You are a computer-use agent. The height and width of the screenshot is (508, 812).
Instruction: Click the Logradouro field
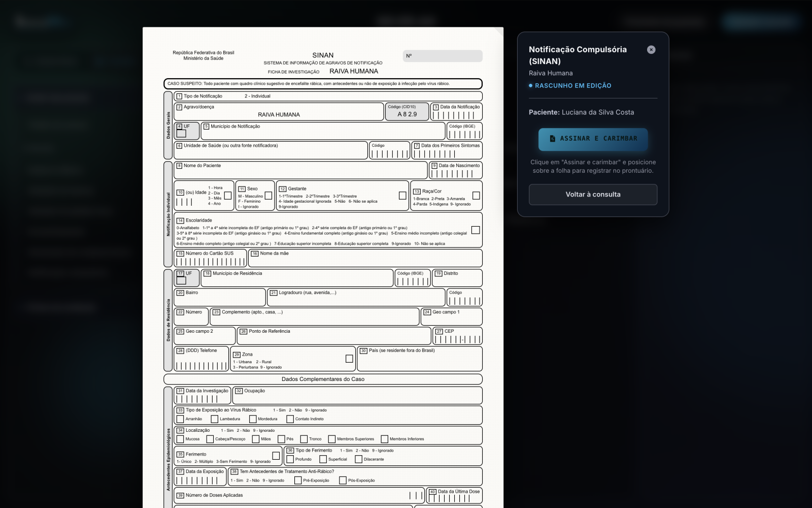point(356,297)
